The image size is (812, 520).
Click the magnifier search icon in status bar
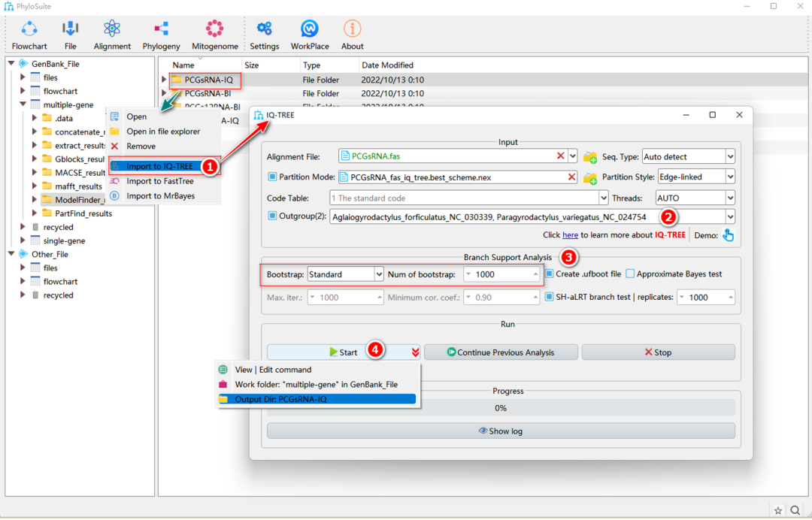point(795,510)
